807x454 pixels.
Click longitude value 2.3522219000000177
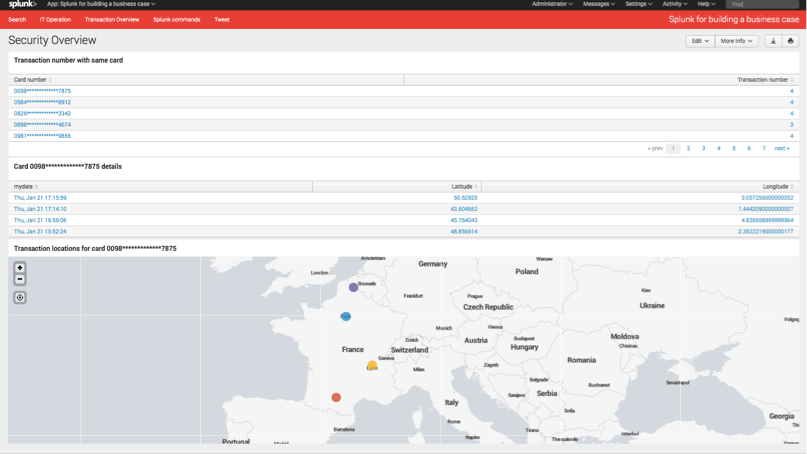766,232
